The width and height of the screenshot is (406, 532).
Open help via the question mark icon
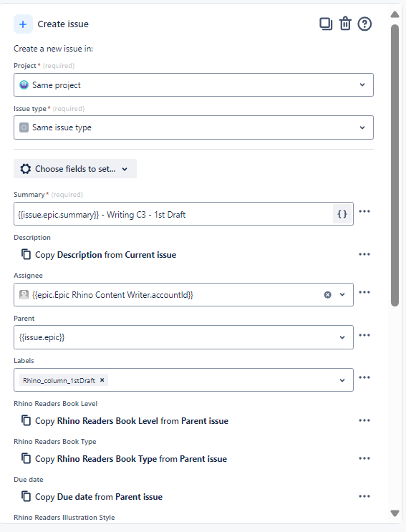point(364,24)
